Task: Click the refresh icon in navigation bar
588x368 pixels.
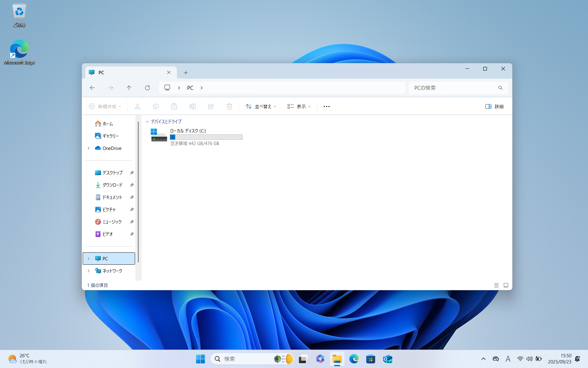Action: point(147,88)
